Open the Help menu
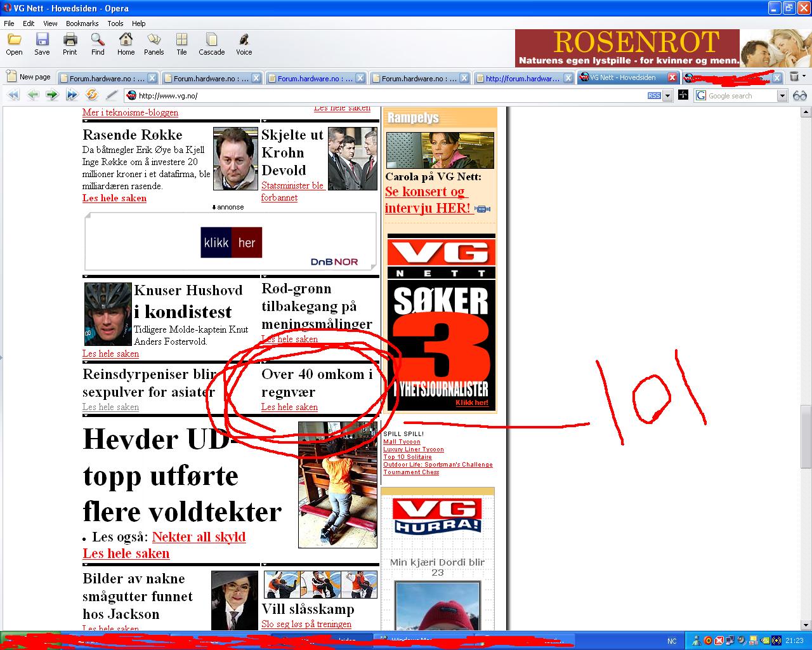 [x=138, y=23]
